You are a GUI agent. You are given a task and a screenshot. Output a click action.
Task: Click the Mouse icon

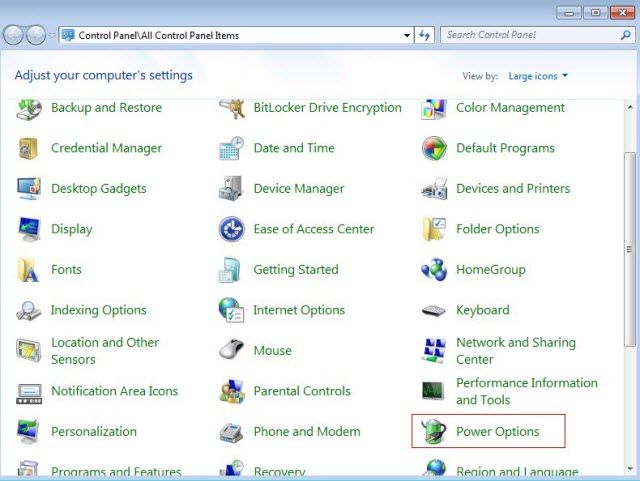click(x=231, y=350)
